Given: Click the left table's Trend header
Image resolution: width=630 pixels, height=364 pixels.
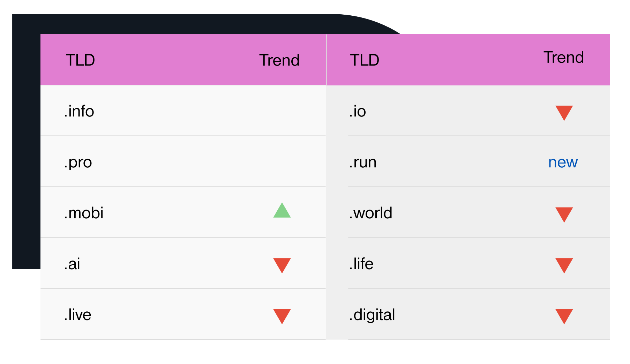Looking at the screenshot, I should coord(279,60).
